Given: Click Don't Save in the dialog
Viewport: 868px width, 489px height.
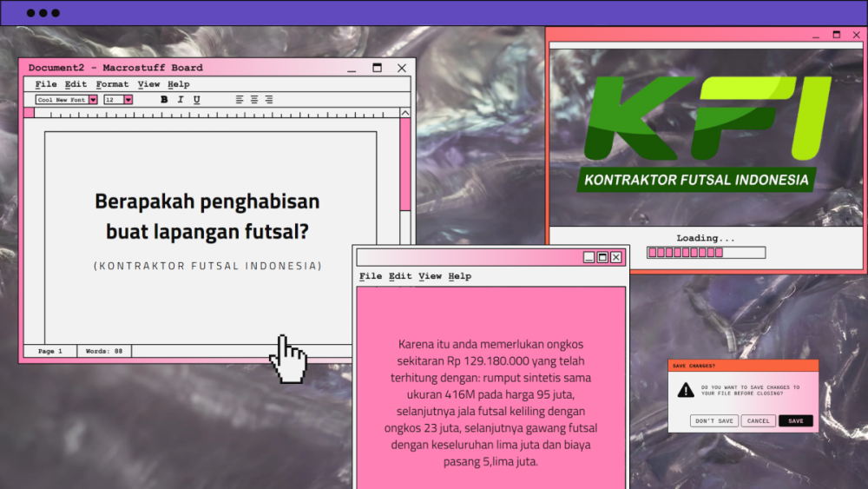Looking at the screenshot, I should pos(713,421).
